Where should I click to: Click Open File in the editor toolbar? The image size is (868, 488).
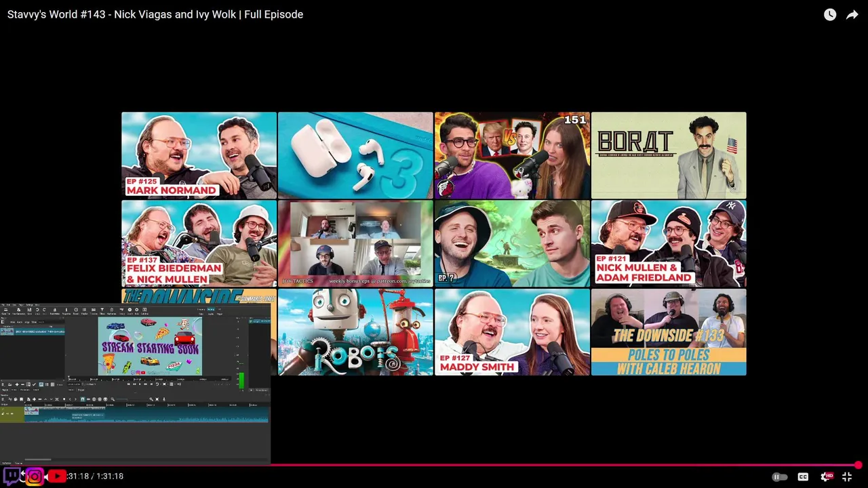(5, 310)
